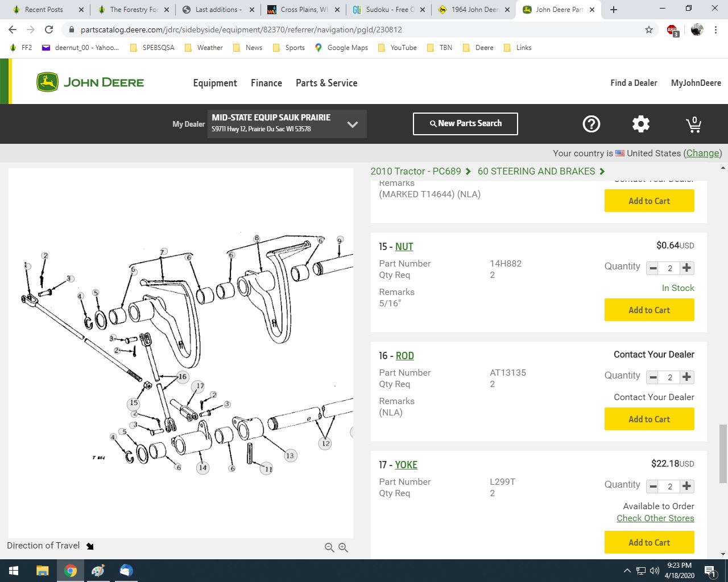Open the FF2 bookmark
Image resolution: width=728 pixels, height=582 pixels.
pyautogui.click(x=21, y=48)
